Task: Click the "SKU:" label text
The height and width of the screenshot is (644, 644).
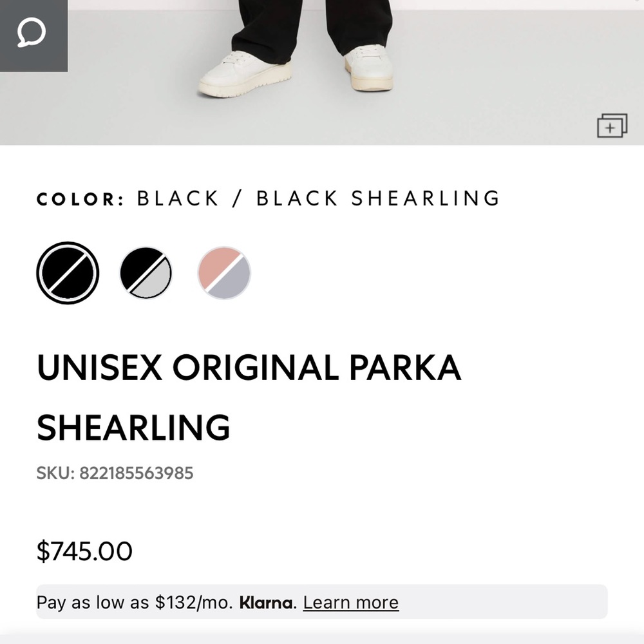Action: coord(55,473)
